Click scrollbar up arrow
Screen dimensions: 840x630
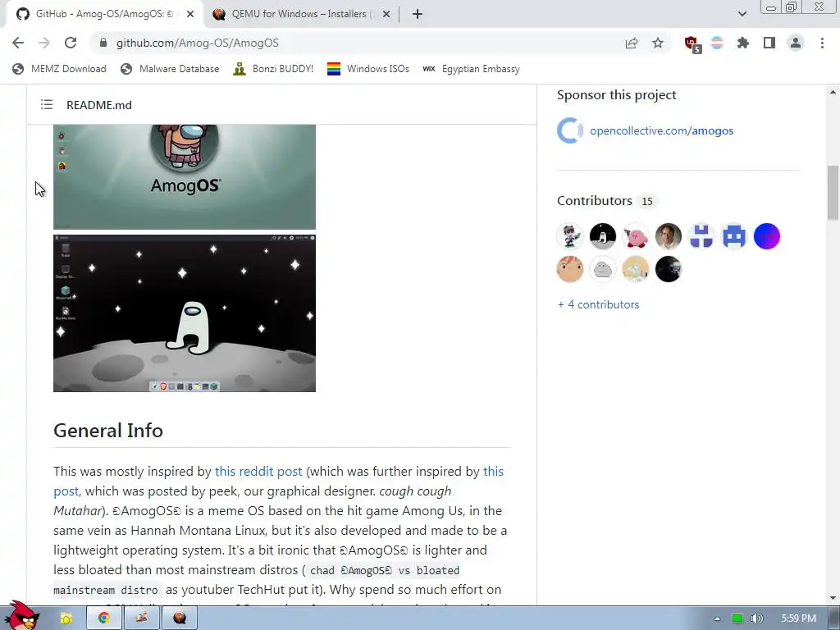coord(833,92)
